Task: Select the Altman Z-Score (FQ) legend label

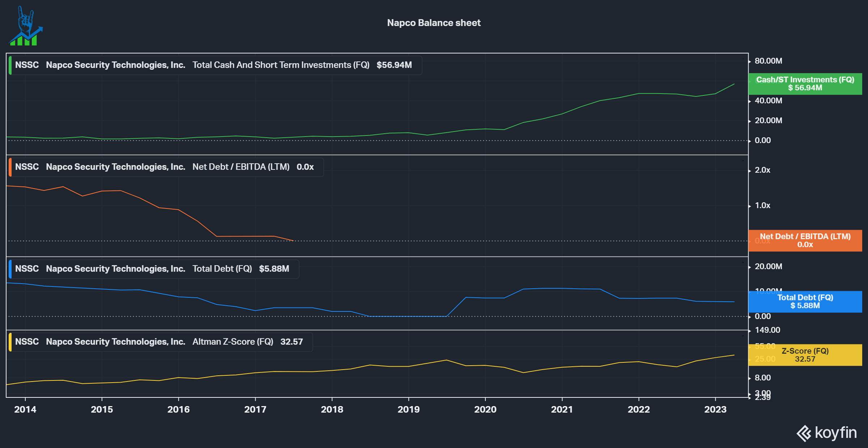Action: pos(233,342)
